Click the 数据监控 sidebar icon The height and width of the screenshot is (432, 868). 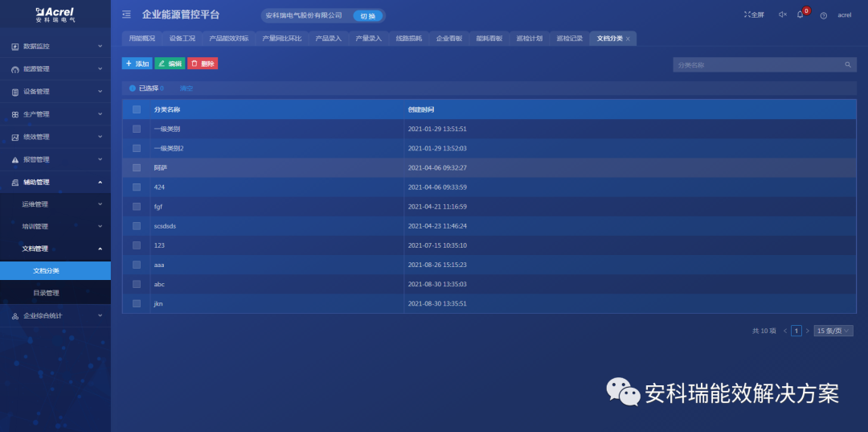(x=15, y=47)
